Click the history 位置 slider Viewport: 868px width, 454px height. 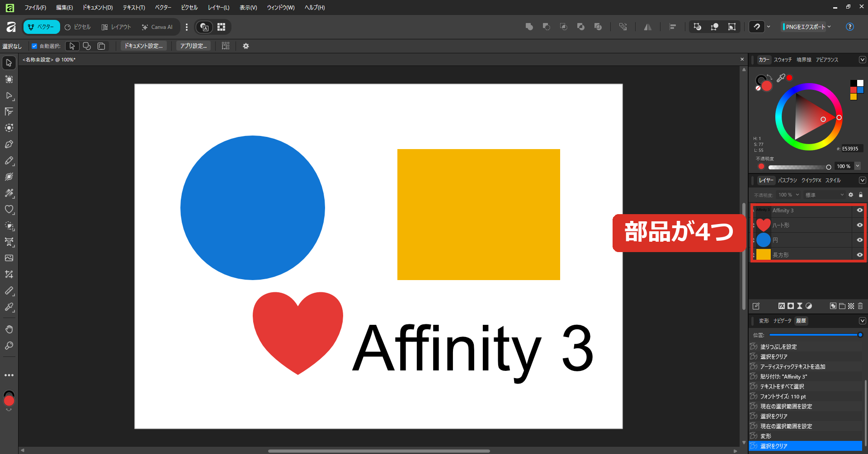[816, 335]
